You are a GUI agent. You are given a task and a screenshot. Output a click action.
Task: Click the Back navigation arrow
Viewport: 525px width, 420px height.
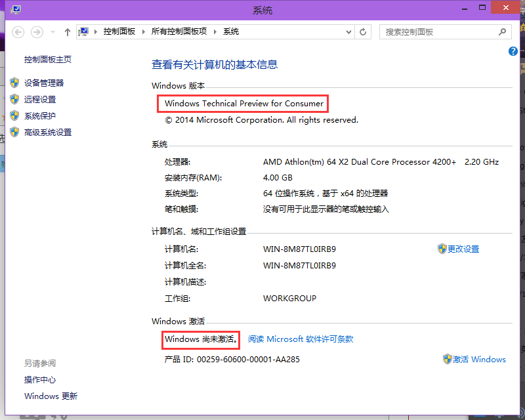pos(18,31)
